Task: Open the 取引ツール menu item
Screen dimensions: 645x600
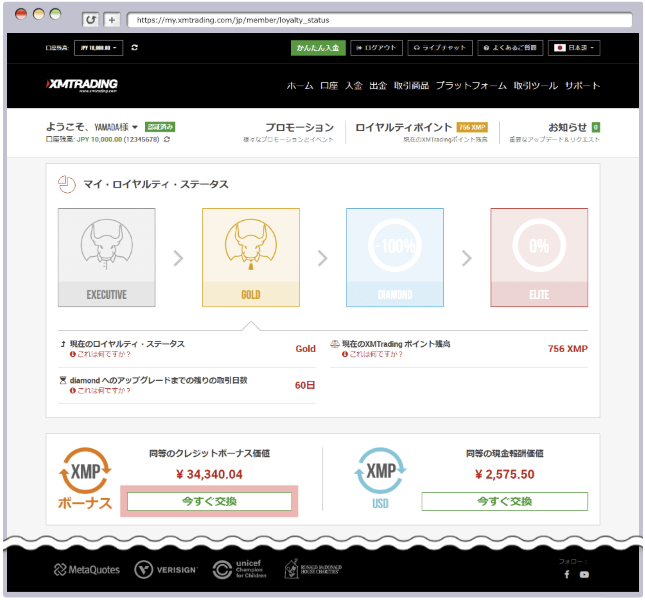Action: (x=536, y=86)
